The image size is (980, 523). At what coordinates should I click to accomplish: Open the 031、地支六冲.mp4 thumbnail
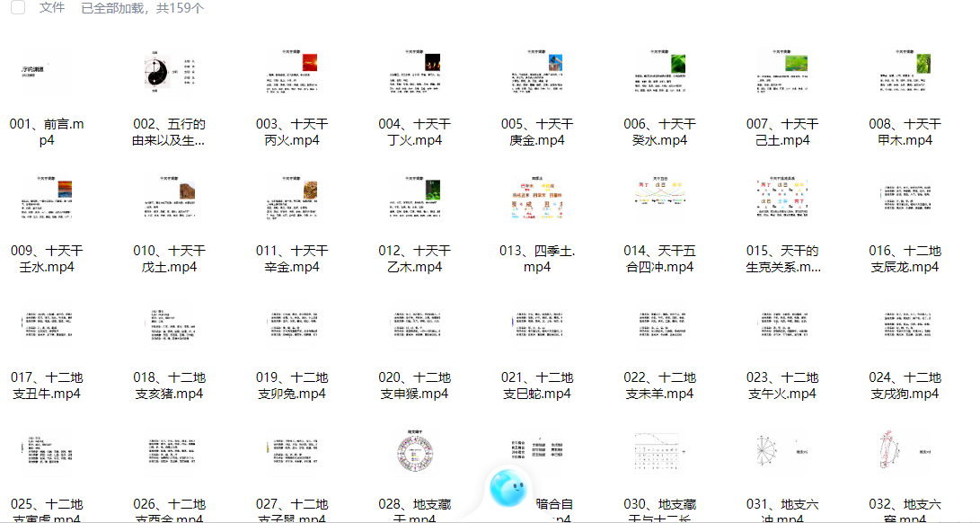tap(781, 453)
